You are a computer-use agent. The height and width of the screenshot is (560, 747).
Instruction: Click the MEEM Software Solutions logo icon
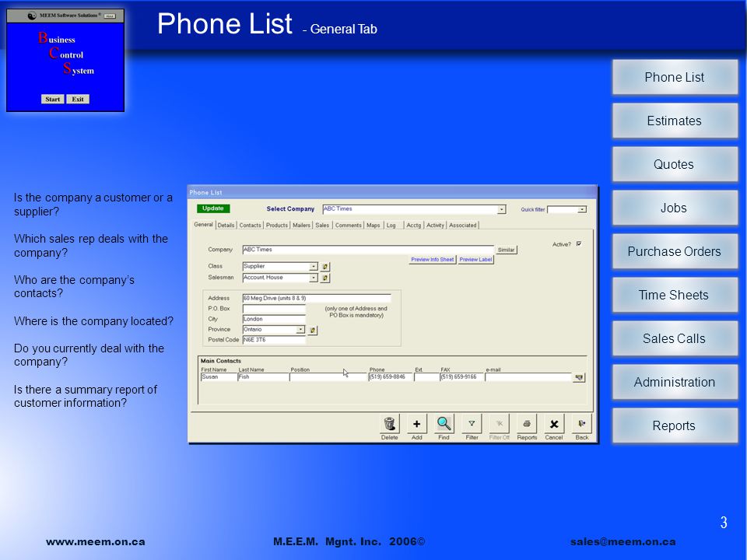point(31,16)
